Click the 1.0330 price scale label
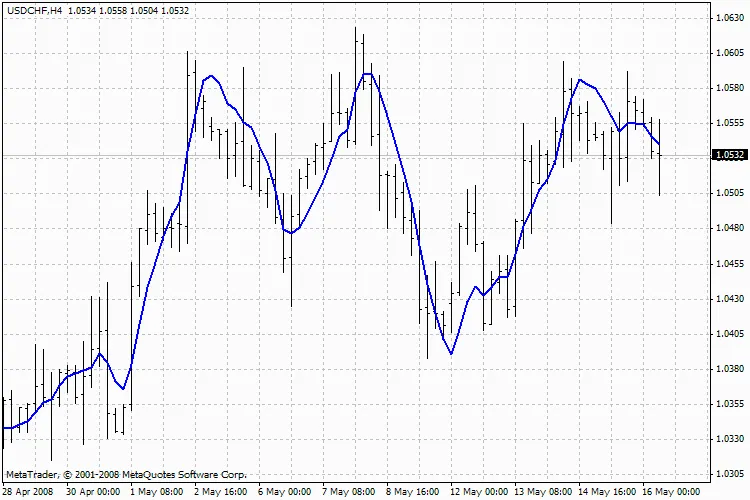This screenshot has height=500, width=750. click(x=727, y=439)
